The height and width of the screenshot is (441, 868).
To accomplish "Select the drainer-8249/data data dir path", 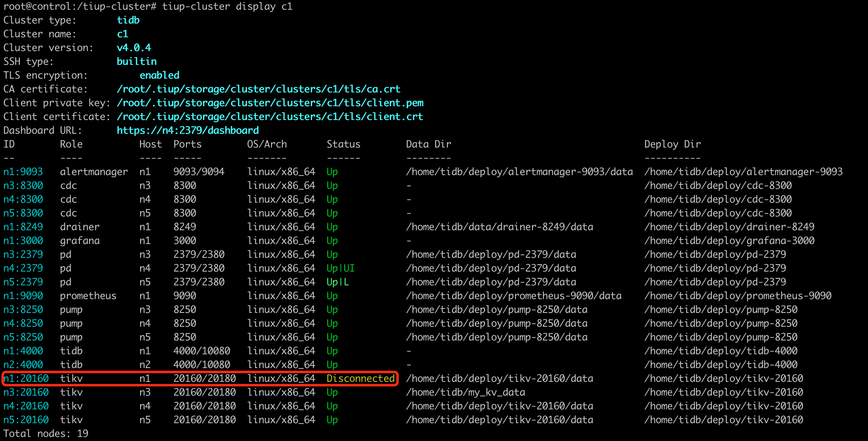I will click(x=500, y=227).
